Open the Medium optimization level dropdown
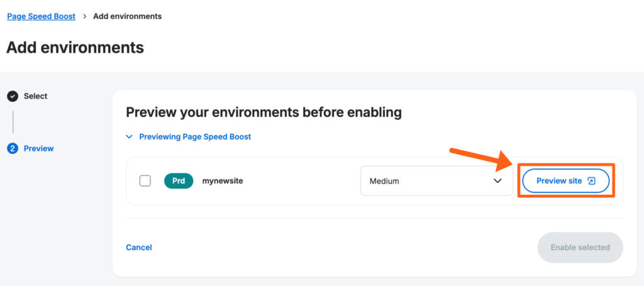 pos(436,181)
